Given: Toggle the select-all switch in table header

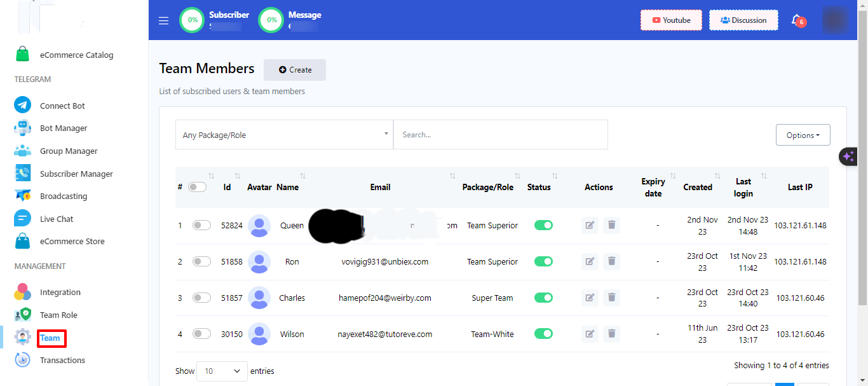Looking at the screenshot, I should pos(197,187).
